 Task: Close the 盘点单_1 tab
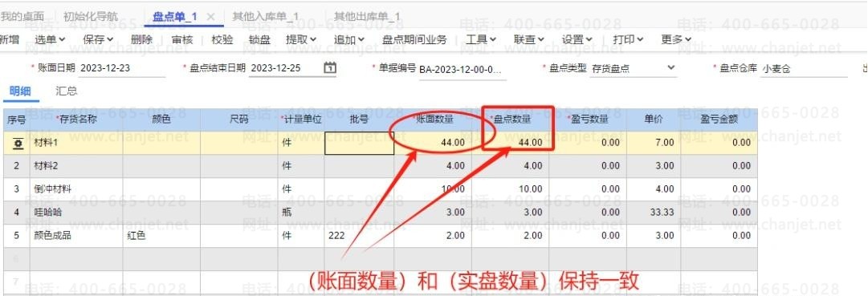pyautogui.click(x=210, y=17)
